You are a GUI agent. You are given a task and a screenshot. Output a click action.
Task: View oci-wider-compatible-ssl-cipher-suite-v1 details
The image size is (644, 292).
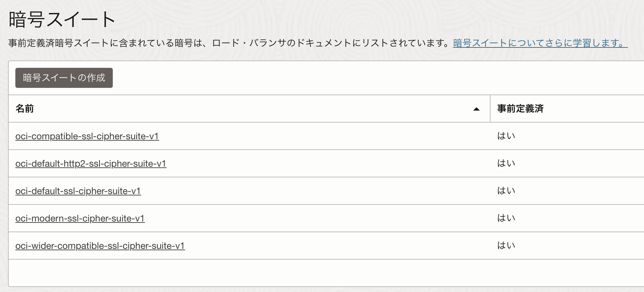[100, 246]
